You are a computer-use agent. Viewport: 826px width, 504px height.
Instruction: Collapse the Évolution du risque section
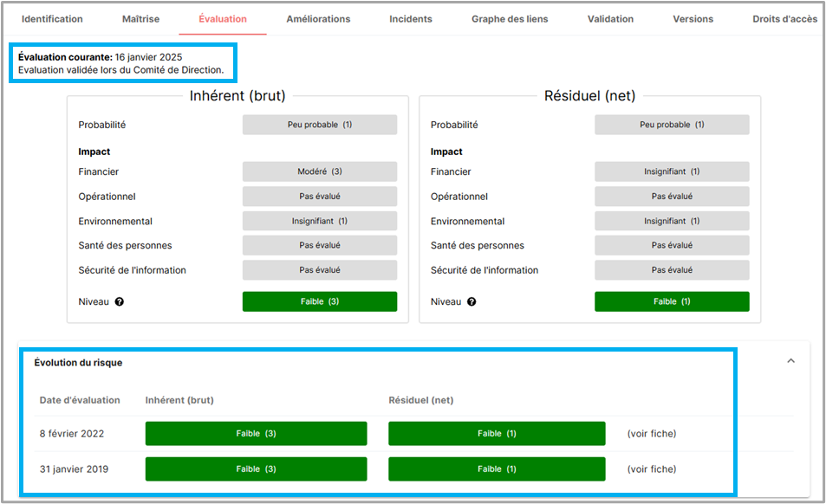pyautogui.click(x=790, y=361)
